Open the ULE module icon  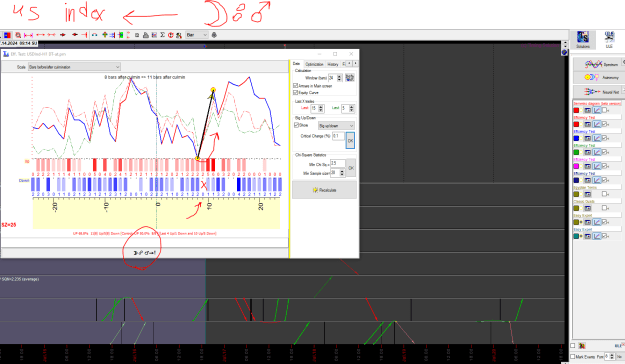609,39
